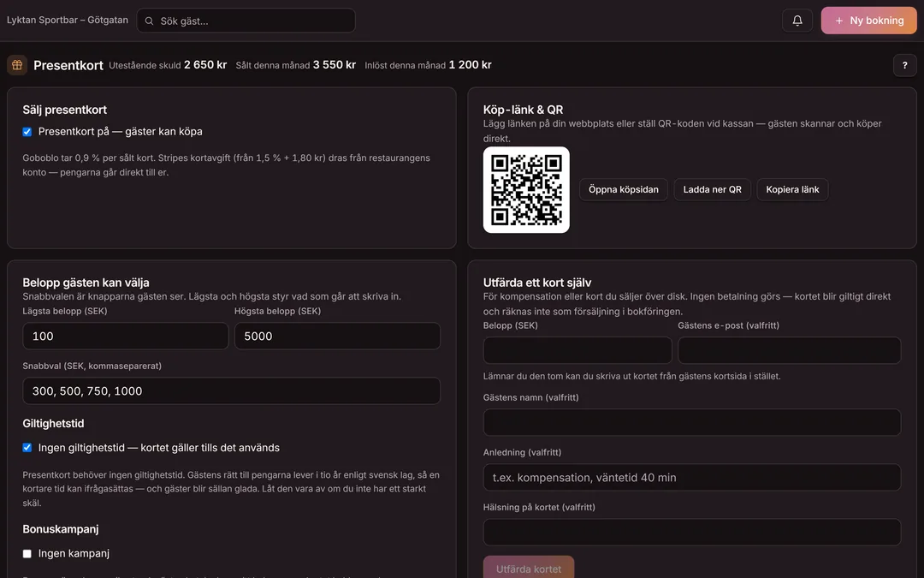924x578 pixels.
Task: Click the Sälj presentkort heading
Action: tap(65, 110)
